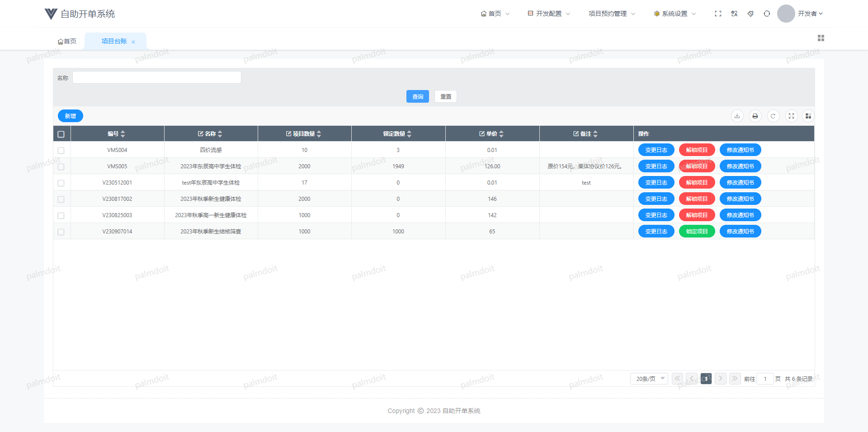
Task: Click inside the 名称 search input
Action: pyautogui.click(x=157, y=77)
